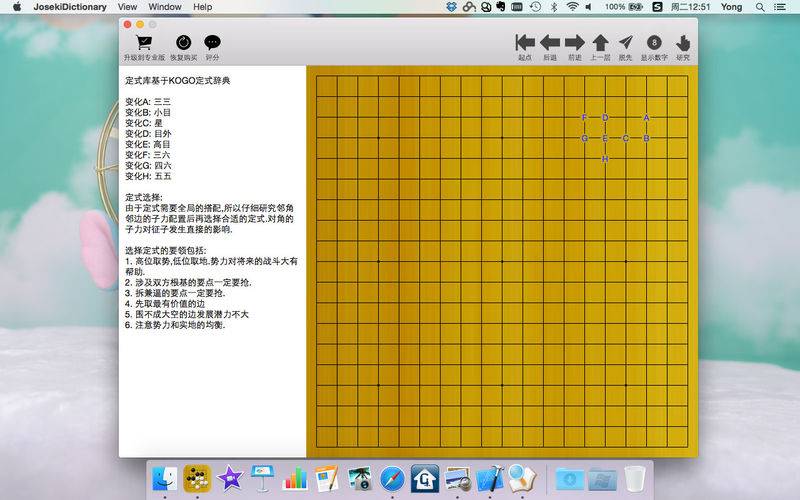
Task: Click the text line 变化F: 三六
Action: (148, 155)
